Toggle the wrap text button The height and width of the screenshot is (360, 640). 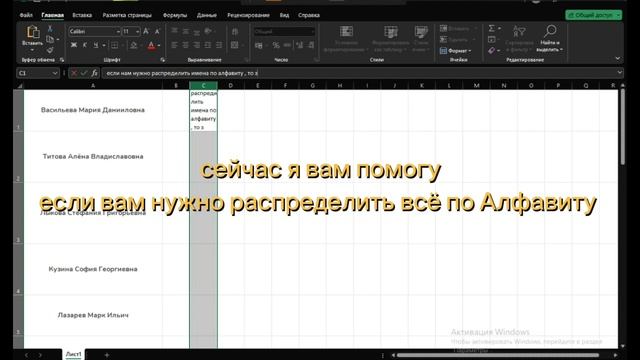coord(235,31)
